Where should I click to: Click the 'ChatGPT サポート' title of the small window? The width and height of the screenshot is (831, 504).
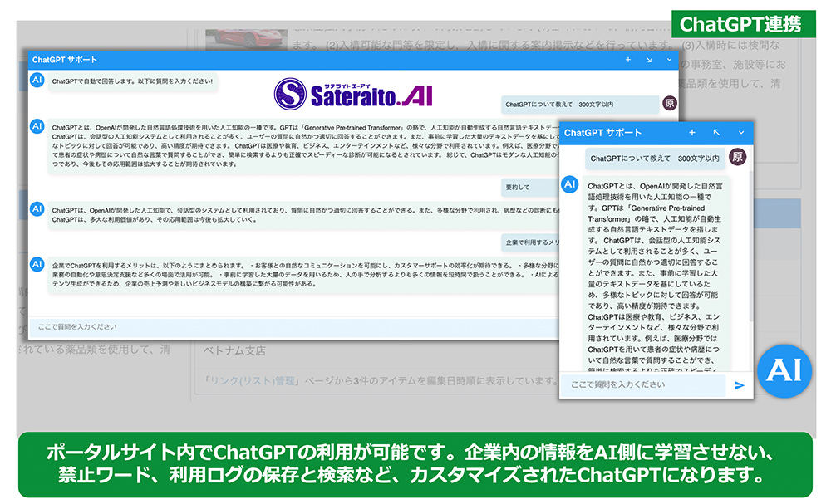pos(602,133)
